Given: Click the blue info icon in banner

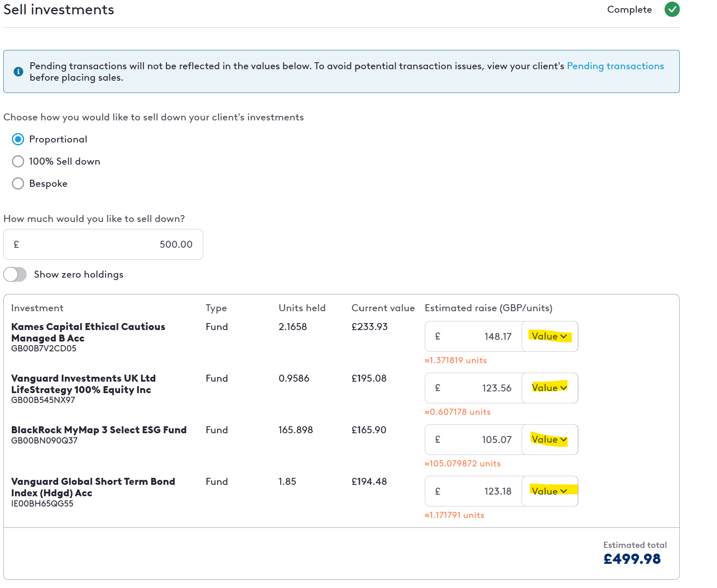Looking at the screenshot, I should 18,72.
